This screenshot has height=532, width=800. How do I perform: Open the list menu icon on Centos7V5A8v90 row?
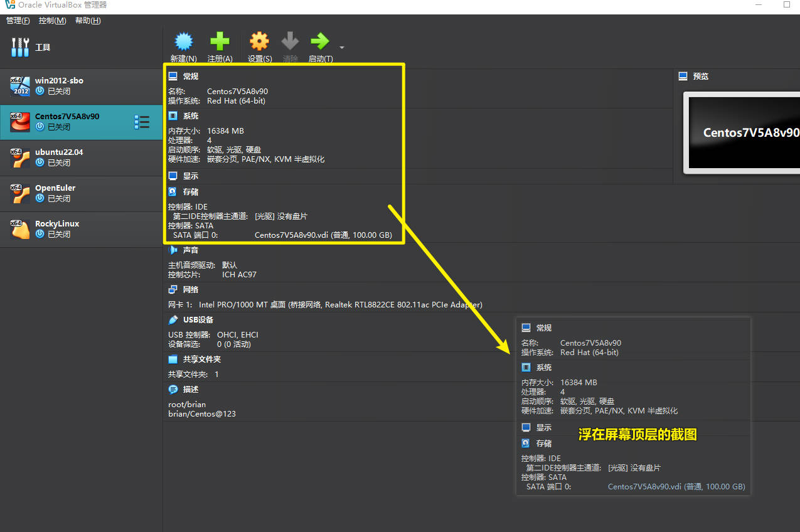click(142, 122)
